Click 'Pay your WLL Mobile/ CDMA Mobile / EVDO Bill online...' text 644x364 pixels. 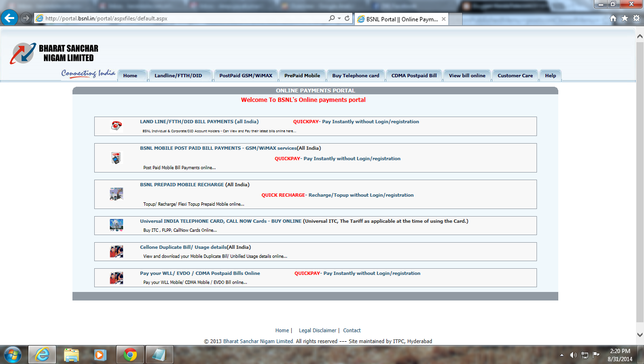click(x=195, y=282)
